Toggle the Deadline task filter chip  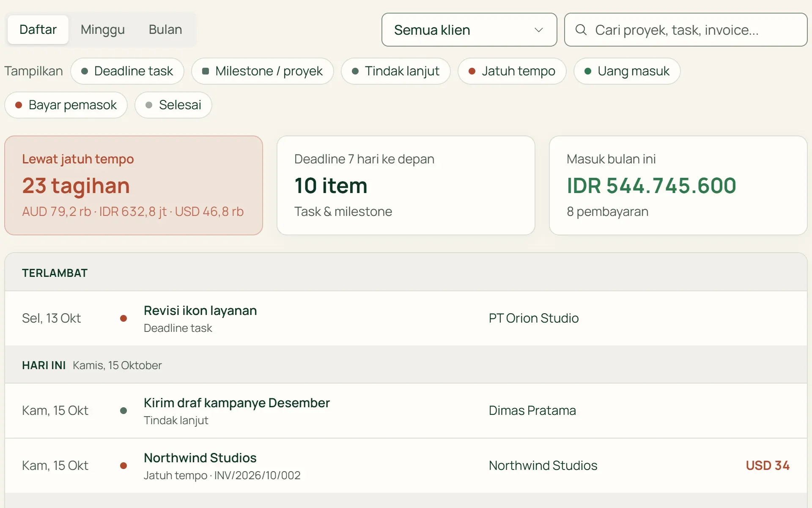[x=127, y=71]
